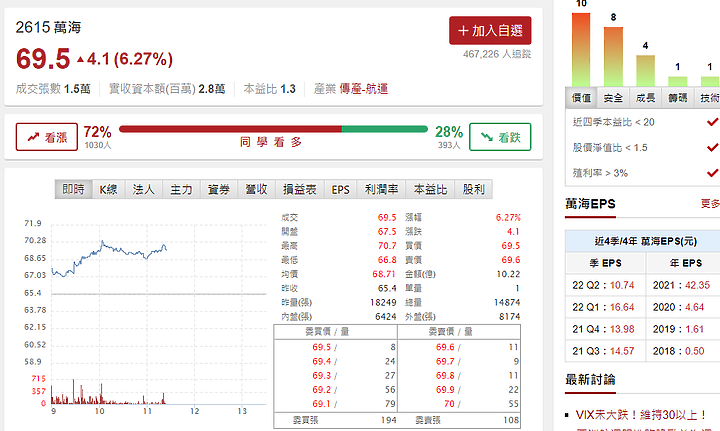Viewport: 720px width, 431px height.
Task: Click the checkmark for 殖利率 > 3%
Action: coord(713,173)
